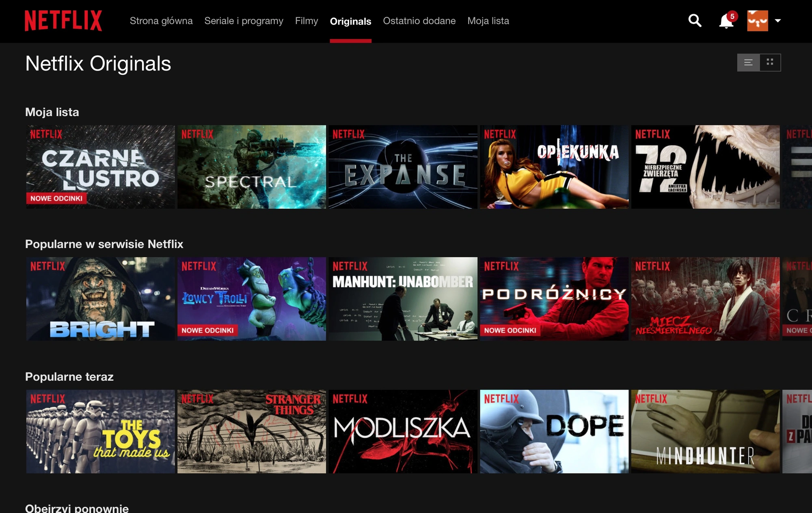Open Stranger Things thumbnail
The image size is (812, 513).
point(252,431)
